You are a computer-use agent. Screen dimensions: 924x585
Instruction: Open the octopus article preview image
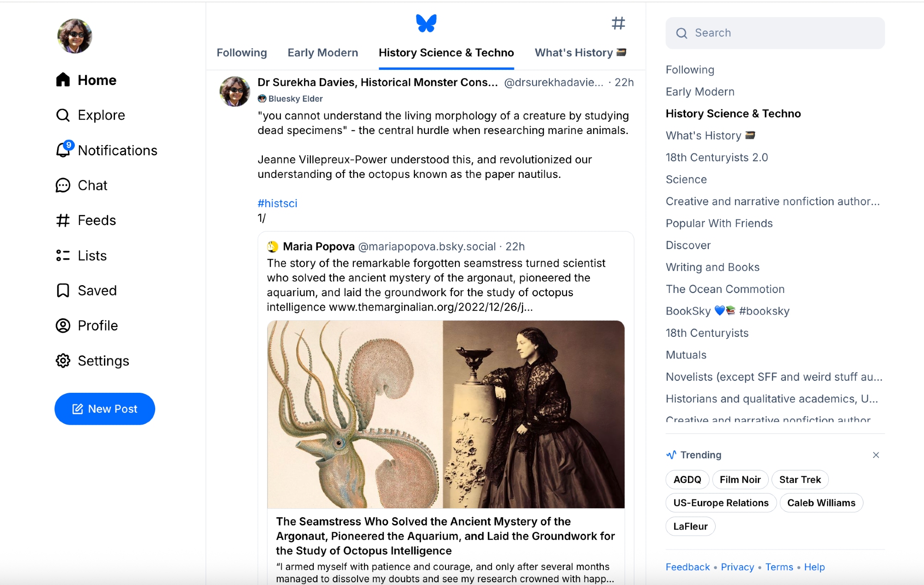click(x=446, y=414)
